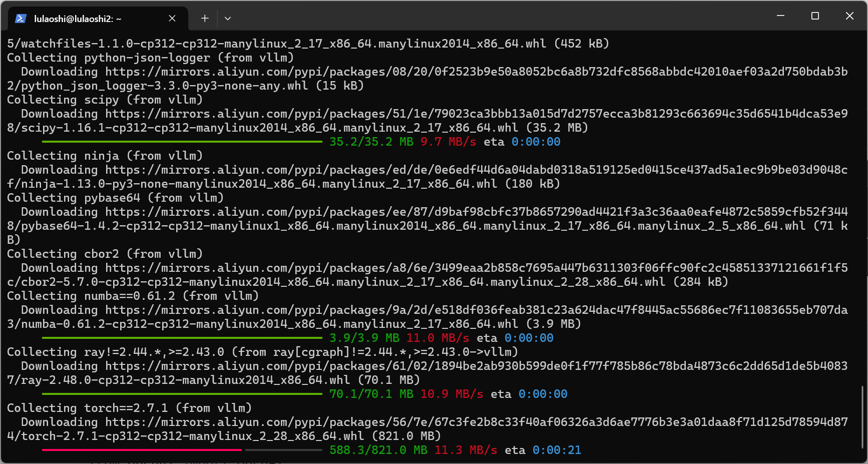Image resolution: width=868 pixels, height=464 pixels.
Task: Click the scipy download progress bar
Action: [182, 142]
